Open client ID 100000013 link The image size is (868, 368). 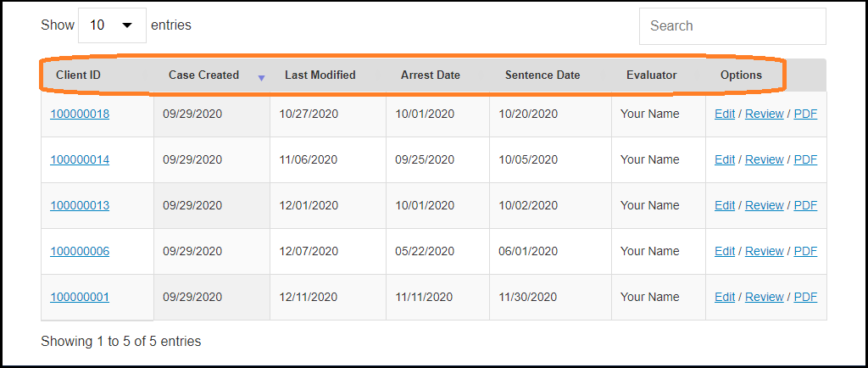point(80,205)
